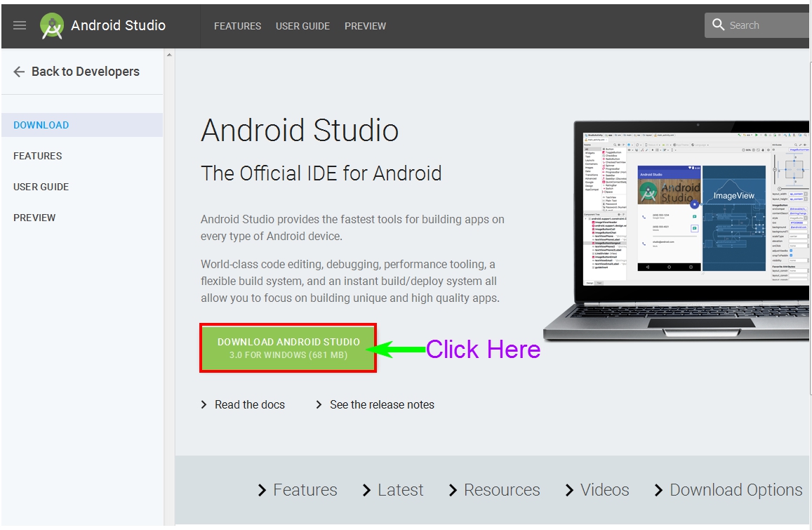Click the search magnifier icon
This screenshot has width=812, height=530.
pyautogui.click(x=718, y=25)
